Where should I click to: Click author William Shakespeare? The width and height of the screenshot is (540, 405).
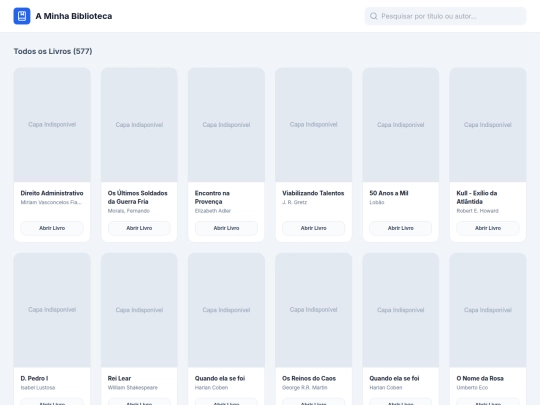tap(133, 387)
